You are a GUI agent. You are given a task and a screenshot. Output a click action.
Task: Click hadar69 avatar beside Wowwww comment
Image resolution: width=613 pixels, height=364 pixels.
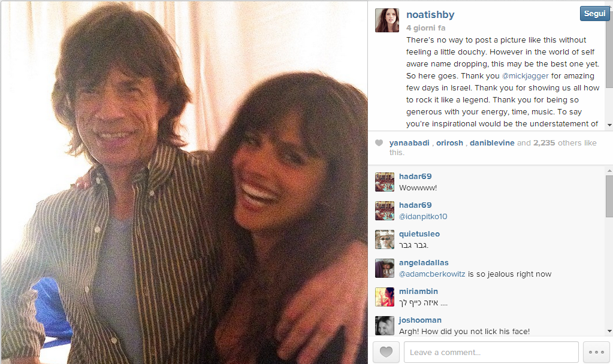click(x=385, y=182)
